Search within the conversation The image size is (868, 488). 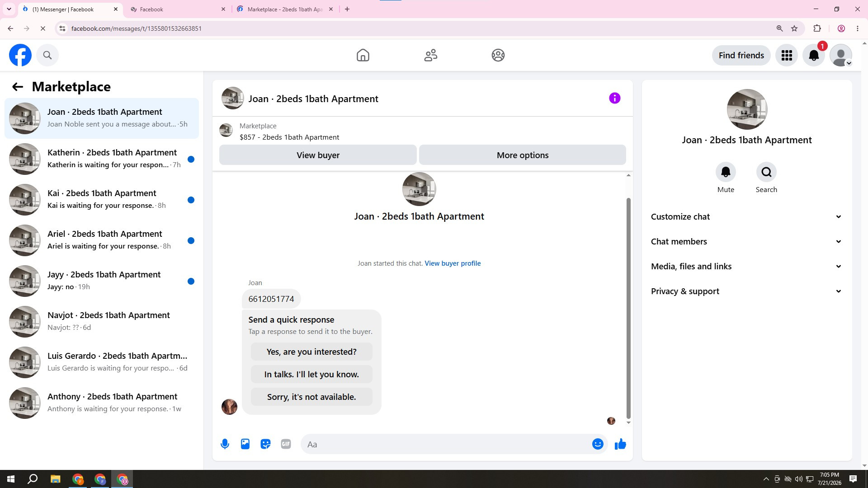coord(766,178)
